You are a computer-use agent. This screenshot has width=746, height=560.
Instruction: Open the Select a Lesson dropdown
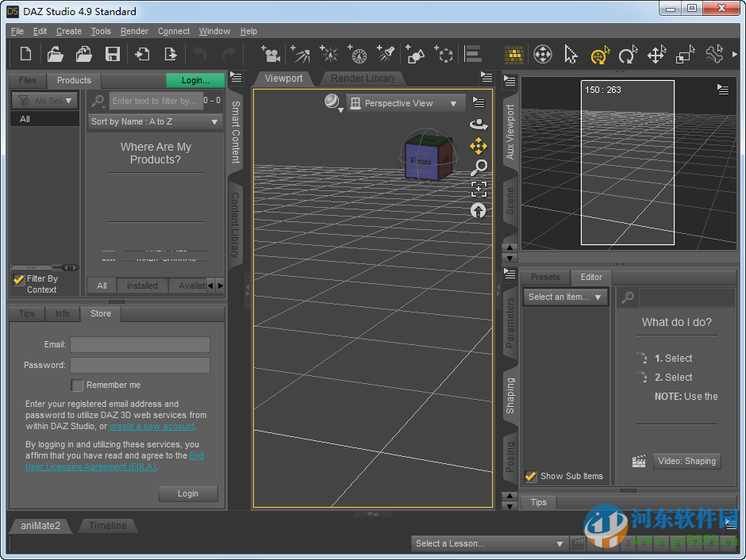click(x=489, y=543)
